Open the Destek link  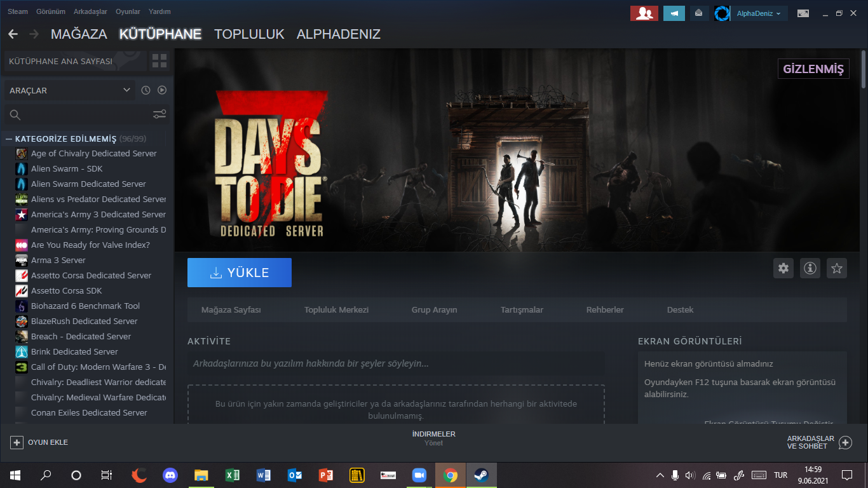point(680,310)
